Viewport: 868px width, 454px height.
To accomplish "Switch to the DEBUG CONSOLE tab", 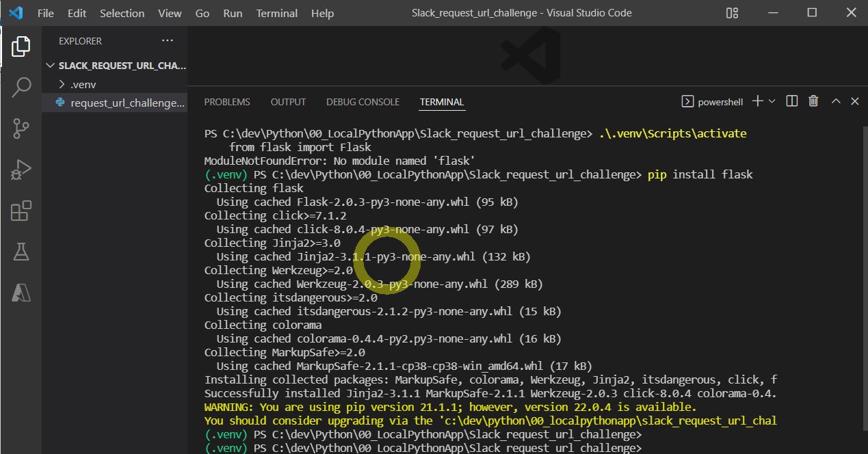I will (363, 102).
